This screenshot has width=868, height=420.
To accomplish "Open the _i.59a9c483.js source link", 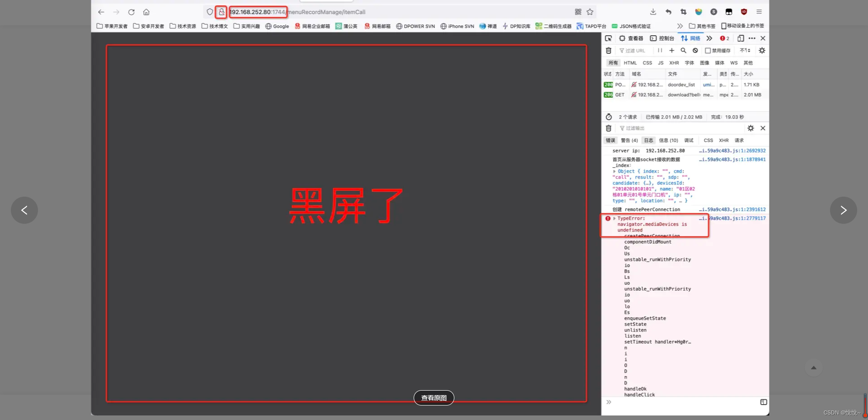I will click(x=732, y=218).
